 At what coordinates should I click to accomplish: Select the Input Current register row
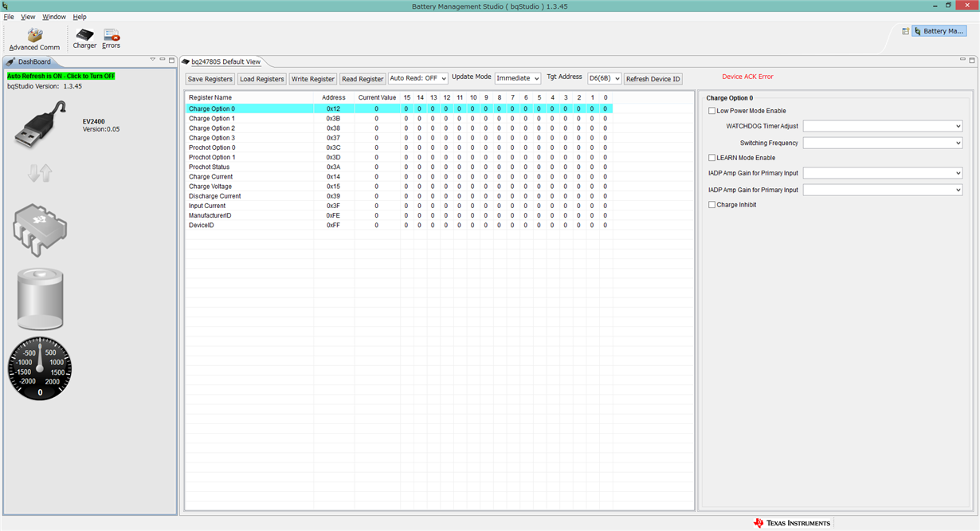[x=399, y=206]
